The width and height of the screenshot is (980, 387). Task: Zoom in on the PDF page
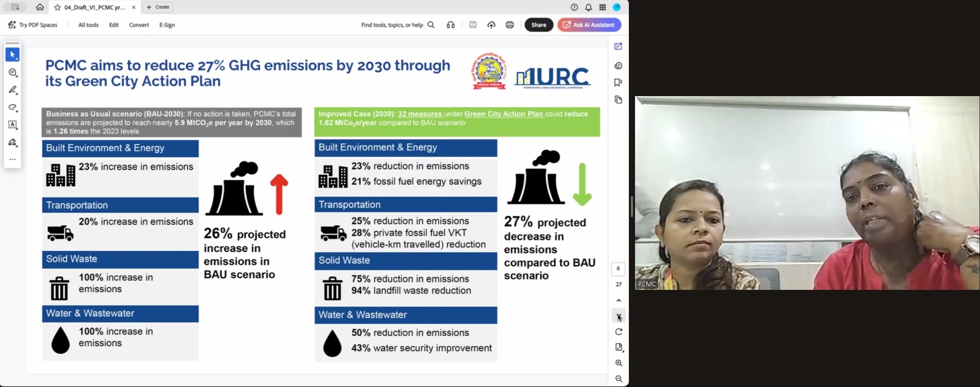(619, 363)
